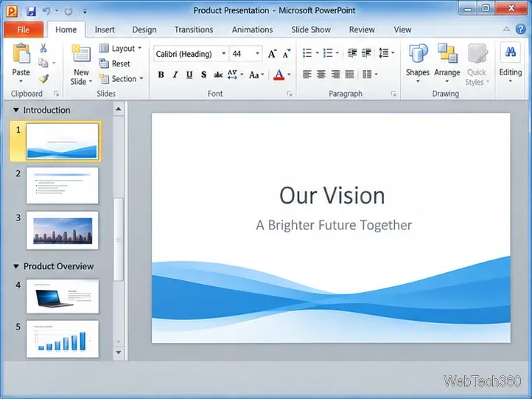Cut selection with the scissors icon
Viewport: 532px width, 399px height.
click(43, 48)
